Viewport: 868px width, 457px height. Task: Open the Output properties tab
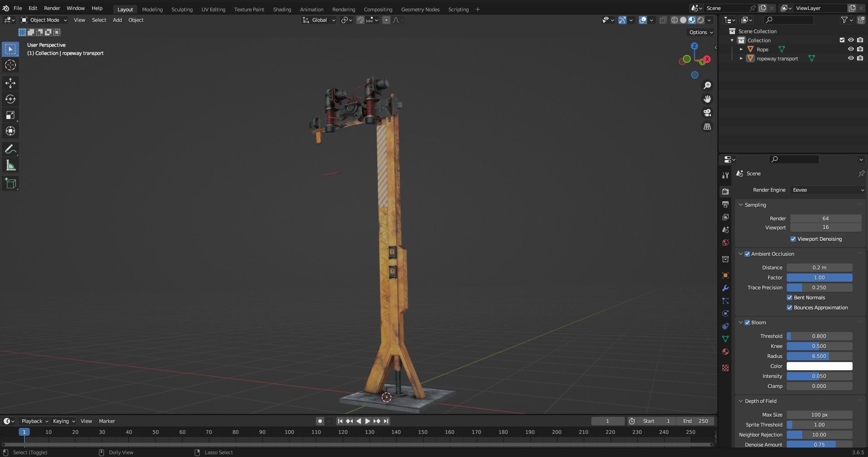click(725, 204)
